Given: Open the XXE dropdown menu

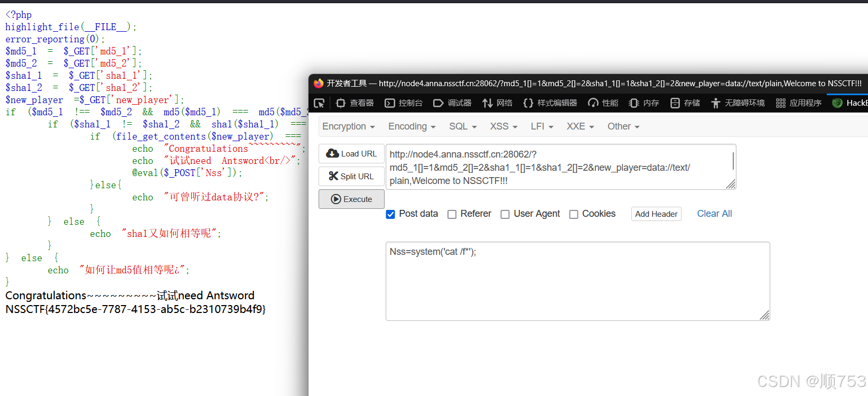Looking at the screenshot, I should tap(580, 126).
